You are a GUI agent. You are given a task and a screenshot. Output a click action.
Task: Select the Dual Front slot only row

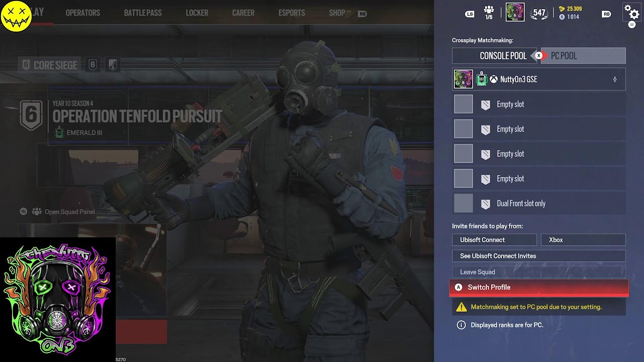tap(539, 204)
